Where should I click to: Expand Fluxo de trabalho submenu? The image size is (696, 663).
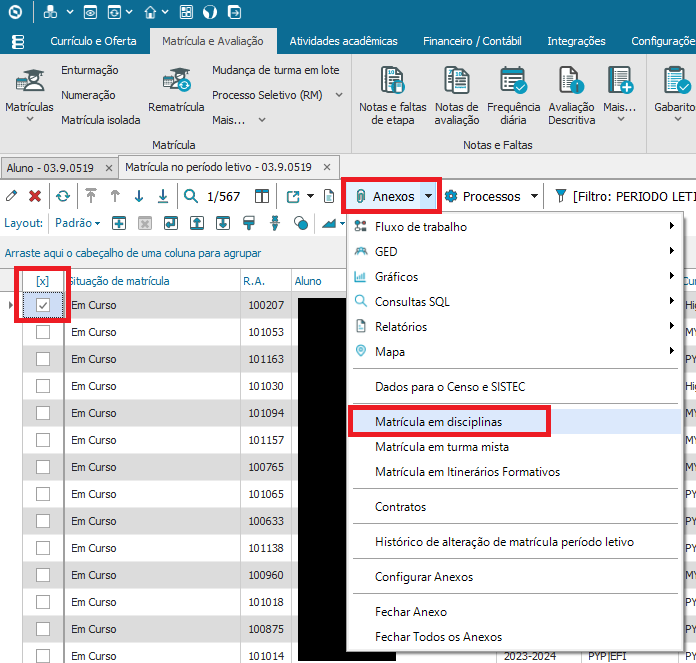[672, 226]
